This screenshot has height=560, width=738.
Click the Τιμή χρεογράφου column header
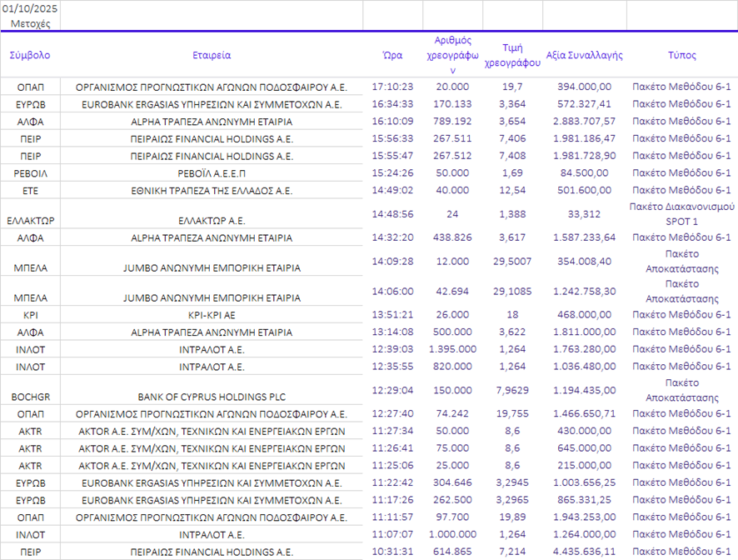[x=512, y=55]
